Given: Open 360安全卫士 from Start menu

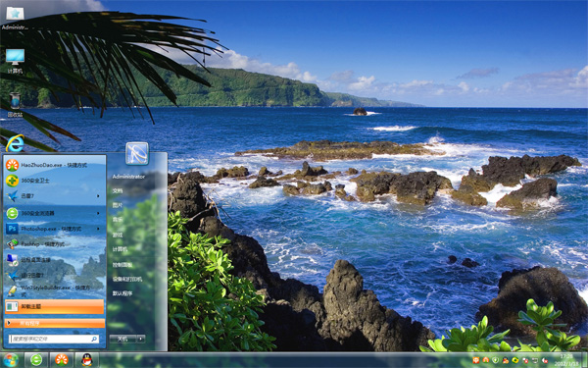Looking at the screenshot, I should [54, 181].
